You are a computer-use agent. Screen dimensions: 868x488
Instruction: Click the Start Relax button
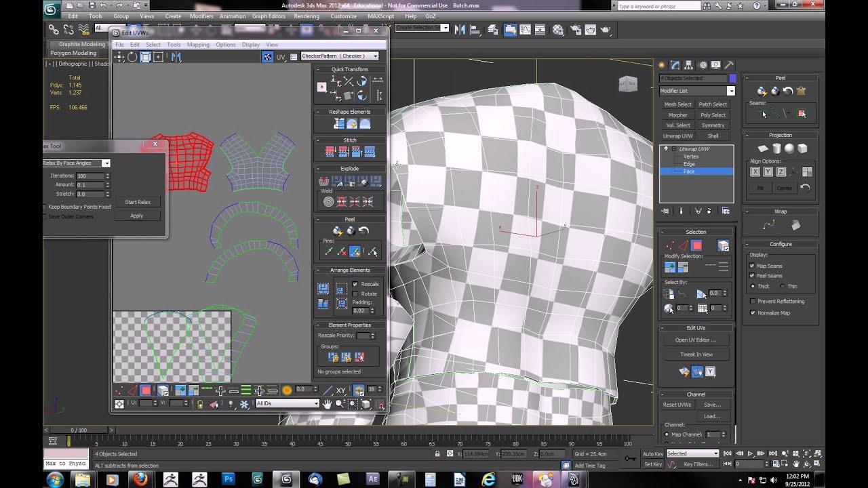[x=138, y=202]
